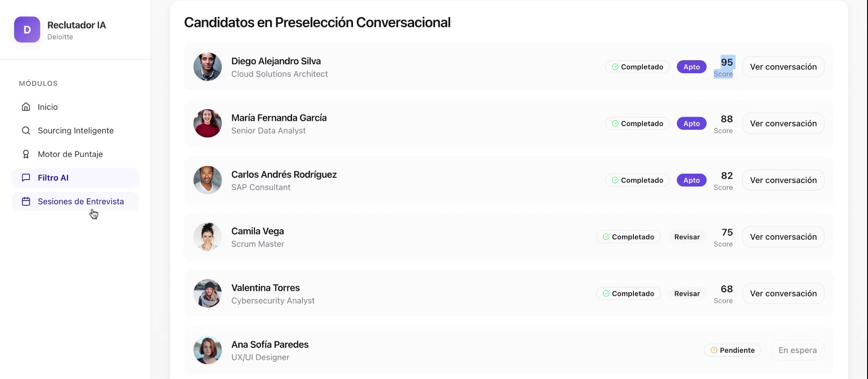Click the clock icon on Ana Sofía's Pendiente badge
868x379 pixels.
[x=714, y=350]
